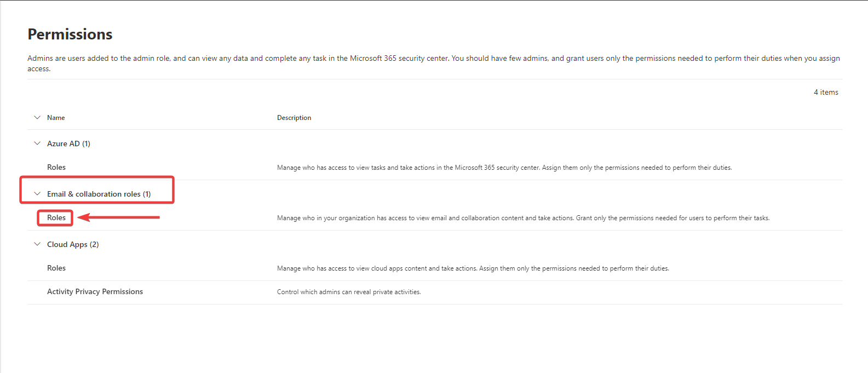Click the admin role introduction paragraph
Screen dimensions: 868x373
pyautogui.click(x=433, y=59)
